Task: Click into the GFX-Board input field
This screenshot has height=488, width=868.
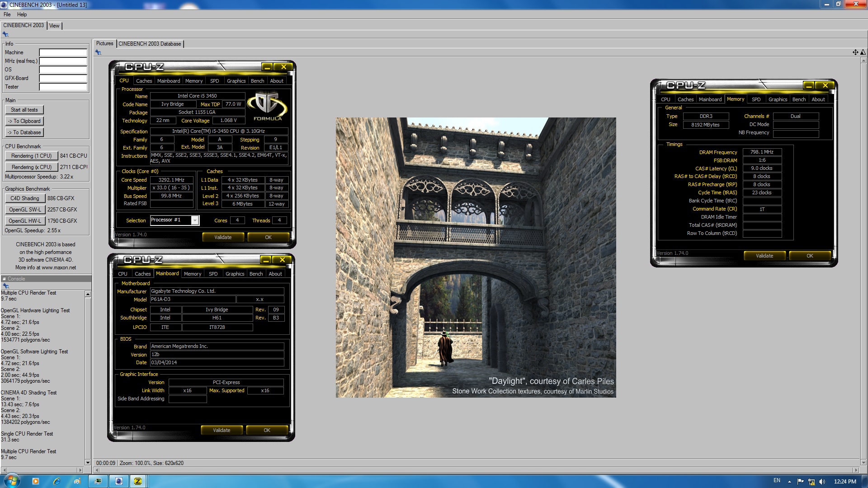Action: pos(63,78)
